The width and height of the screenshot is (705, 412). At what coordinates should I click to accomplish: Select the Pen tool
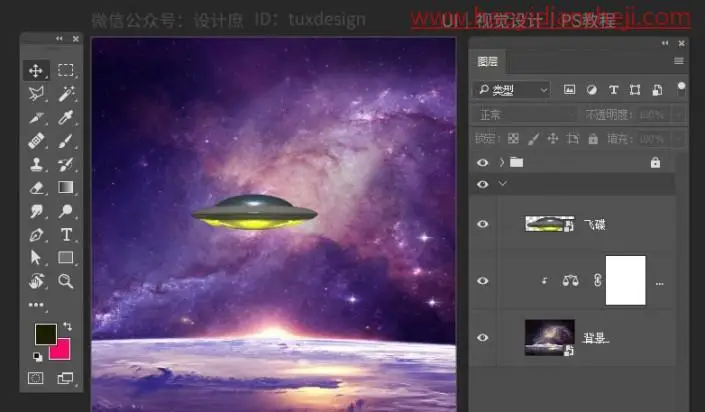pyautogui.click(x=36, y=234)
